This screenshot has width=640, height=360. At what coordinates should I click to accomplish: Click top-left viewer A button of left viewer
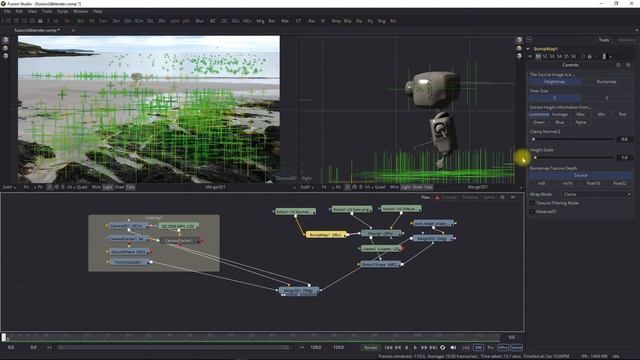[5, 40]
